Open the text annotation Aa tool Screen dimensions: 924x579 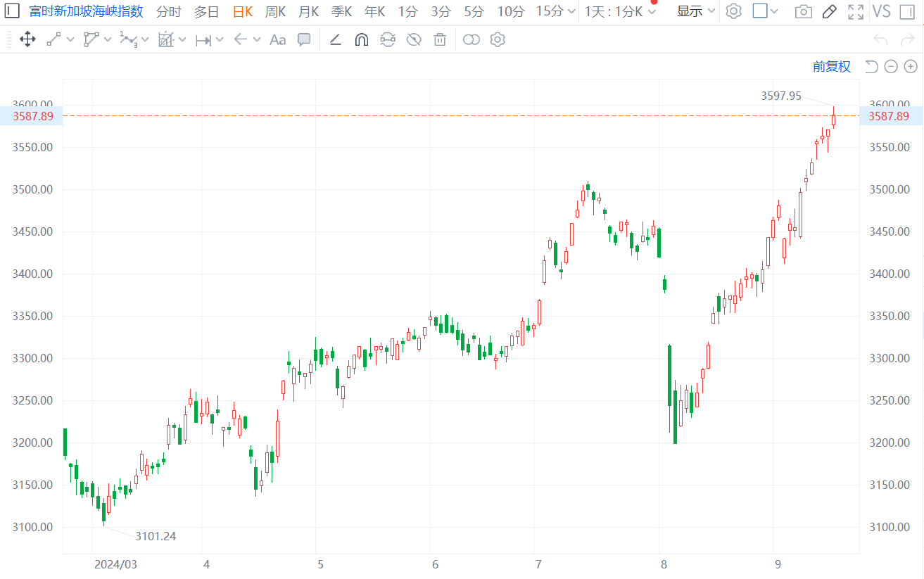[x=278, y=39]
